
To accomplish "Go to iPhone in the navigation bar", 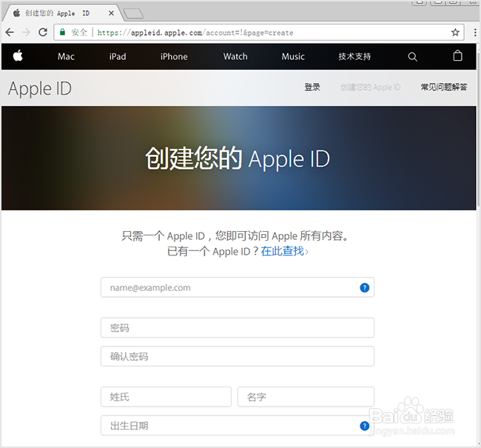I will pyautogui.click(x=174, y=56).
